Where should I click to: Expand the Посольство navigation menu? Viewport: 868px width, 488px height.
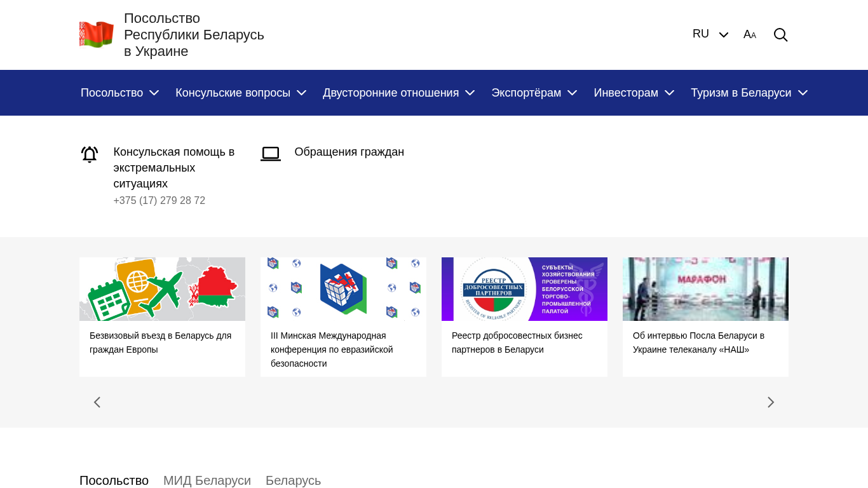tap(119, 93)
